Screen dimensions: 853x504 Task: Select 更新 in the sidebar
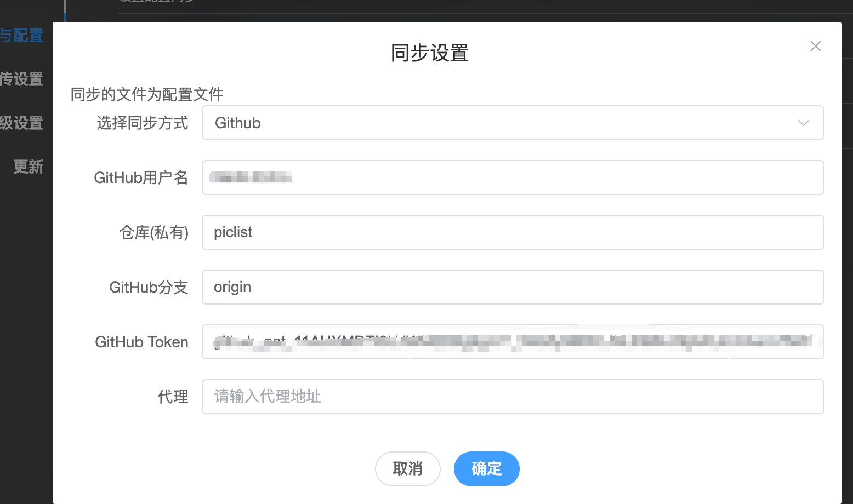[29, 167]
